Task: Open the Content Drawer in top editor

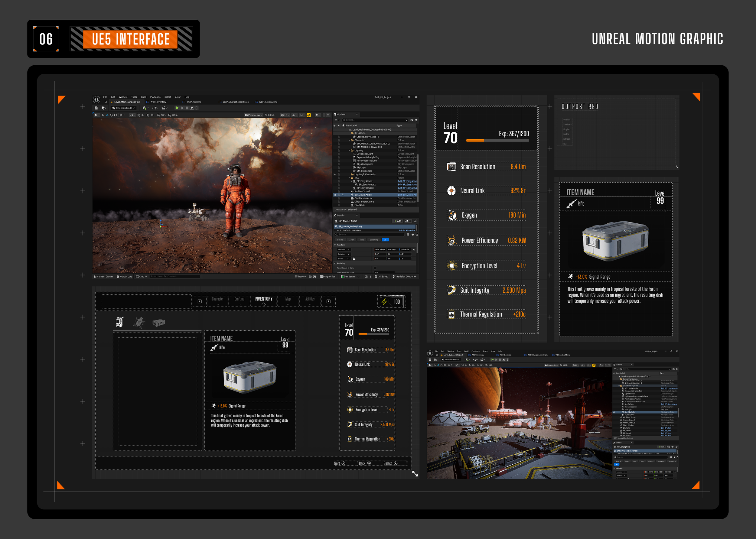Action: tap(104, 277)
